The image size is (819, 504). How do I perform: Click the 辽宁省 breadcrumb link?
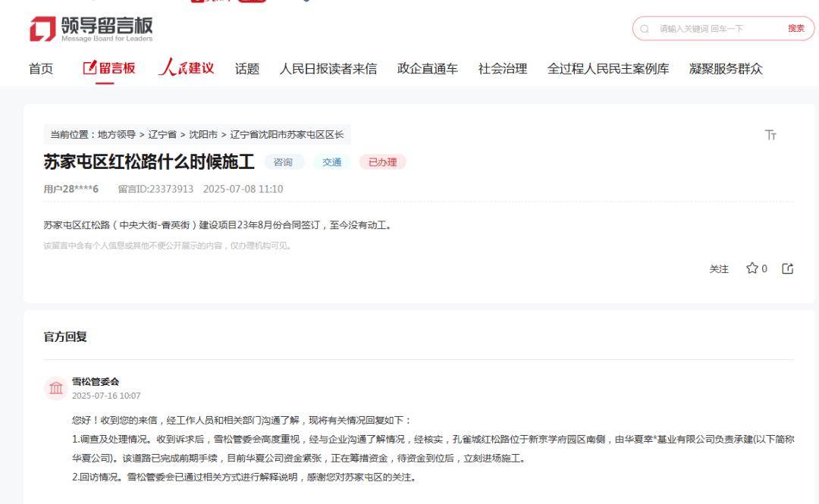coord(162,135)
